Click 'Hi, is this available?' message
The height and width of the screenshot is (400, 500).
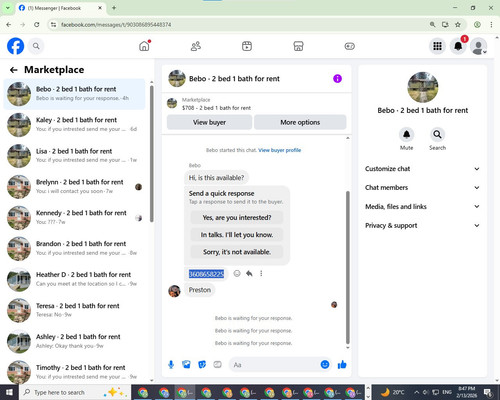216,178
